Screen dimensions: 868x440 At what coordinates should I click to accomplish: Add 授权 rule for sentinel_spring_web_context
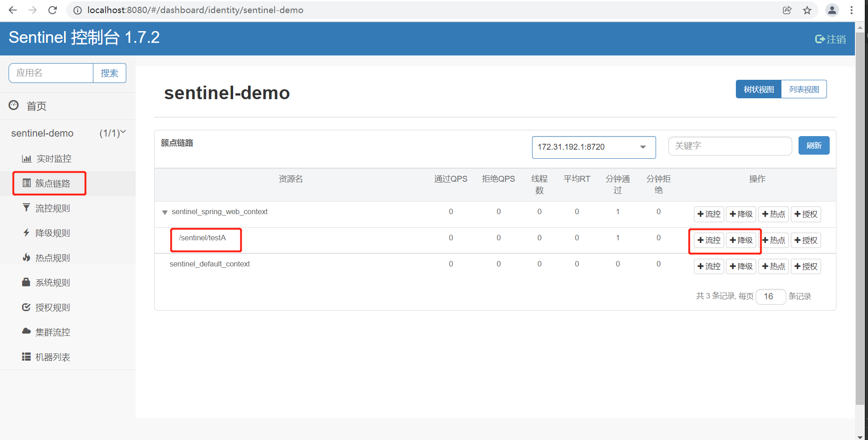tap(806, 214)
